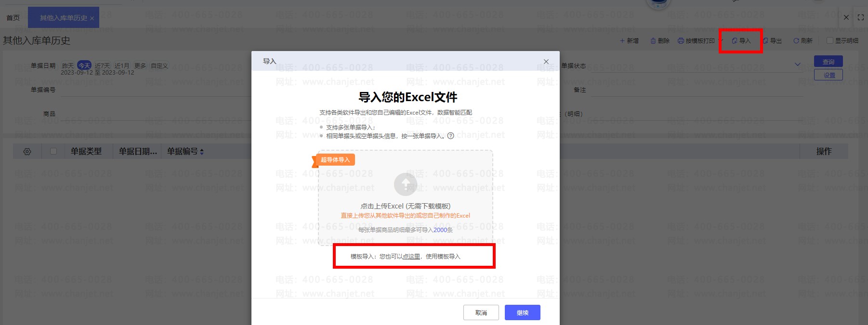Click the 导入 toolbar button

click(741, 41)
